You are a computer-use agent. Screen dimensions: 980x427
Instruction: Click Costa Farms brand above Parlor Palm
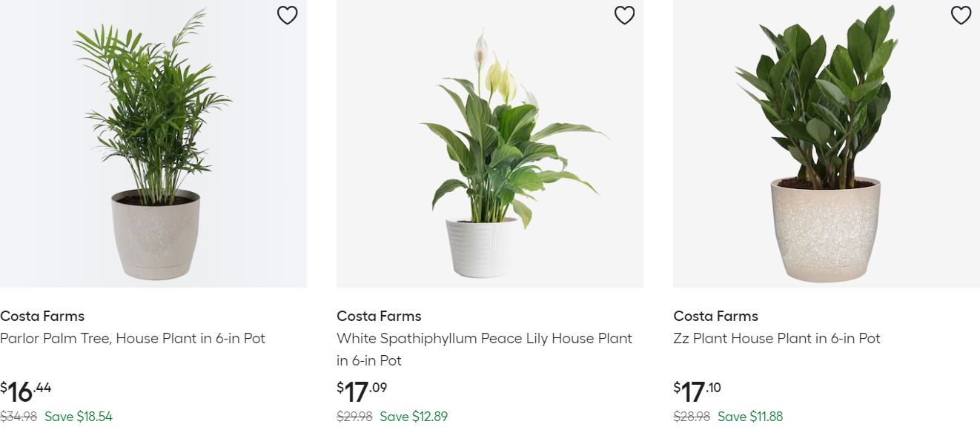42,316
